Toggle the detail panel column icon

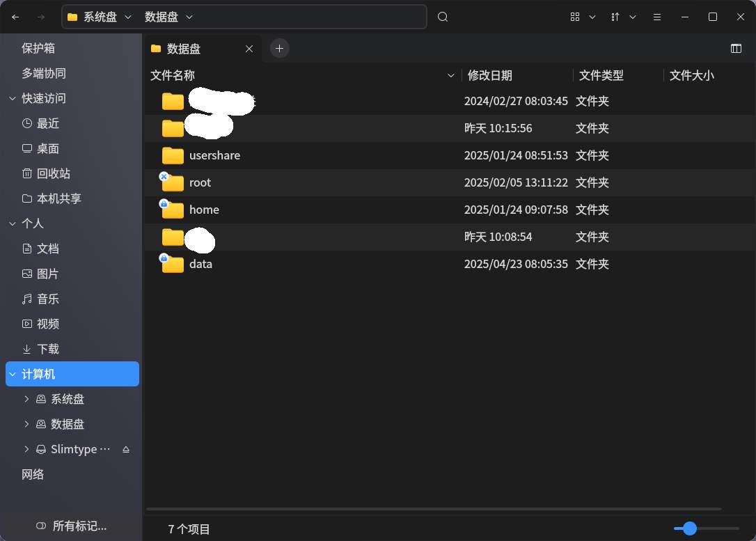[x=736, y=48]
